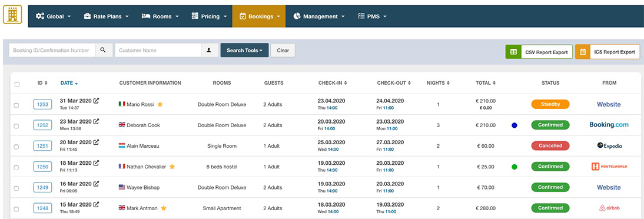Click the magnifier search icon for booking ID
This screenshot has height=219, width=644.
103,50
